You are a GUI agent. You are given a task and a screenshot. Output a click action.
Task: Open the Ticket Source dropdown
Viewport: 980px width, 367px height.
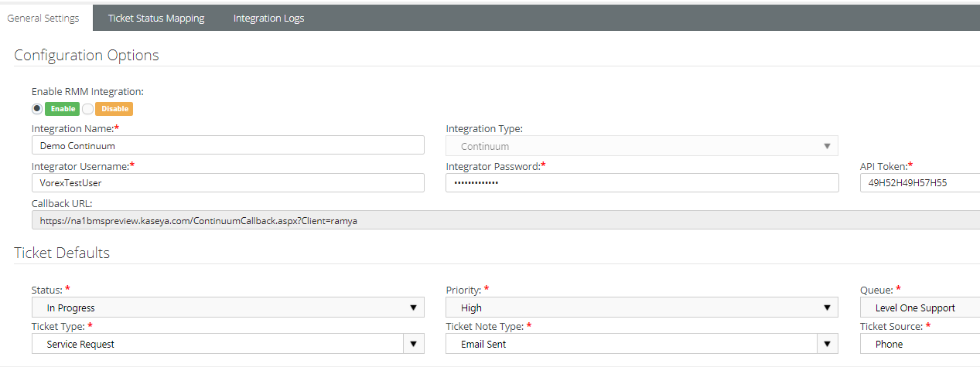[x=919, y=344]
